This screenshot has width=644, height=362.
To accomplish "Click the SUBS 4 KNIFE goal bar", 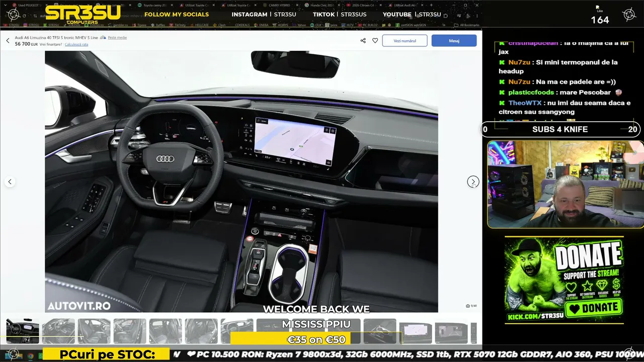I will tap(560, 129).
